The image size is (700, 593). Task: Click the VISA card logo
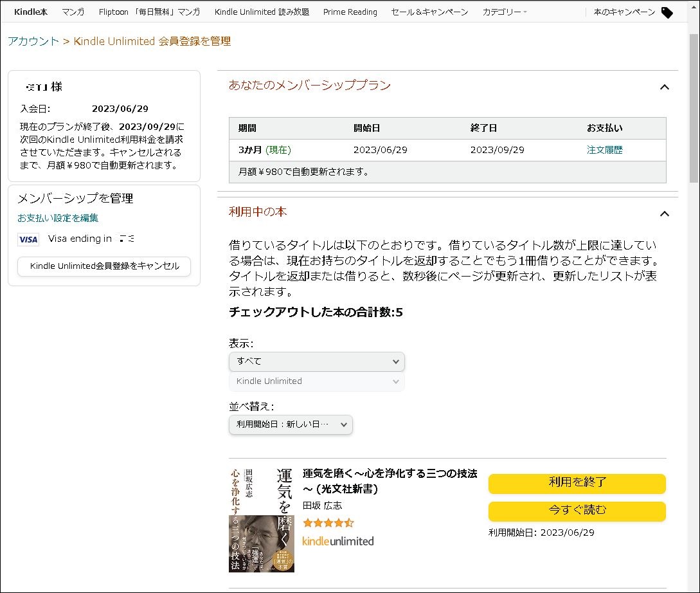28,239
